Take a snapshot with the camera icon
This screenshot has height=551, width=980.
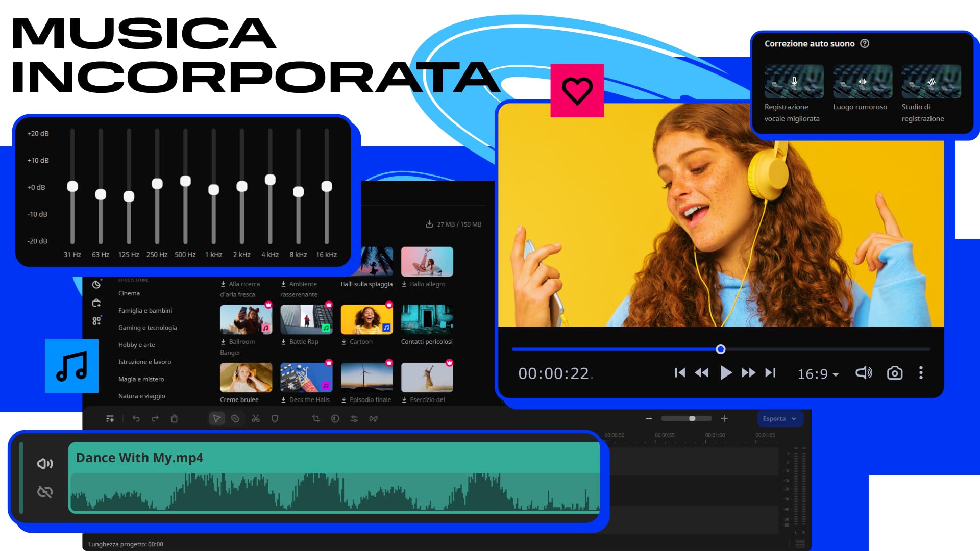895,373
